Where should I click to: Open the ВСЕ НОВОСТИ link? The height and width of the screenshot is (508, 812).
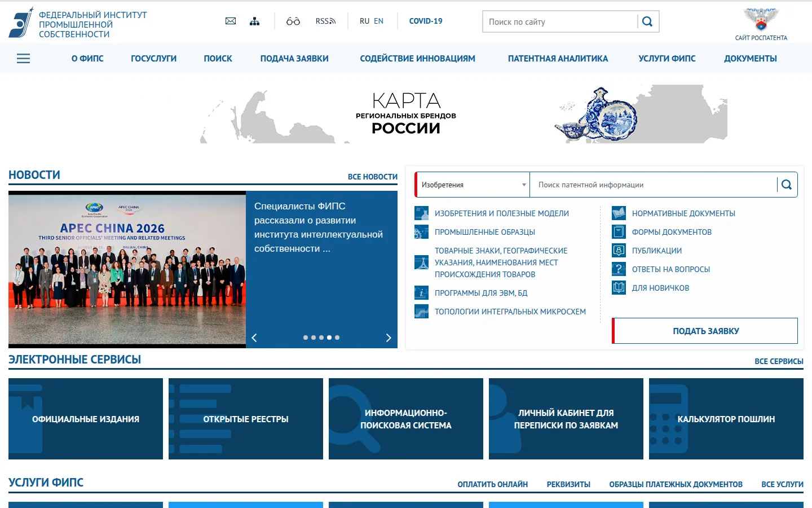pos(373,177)
